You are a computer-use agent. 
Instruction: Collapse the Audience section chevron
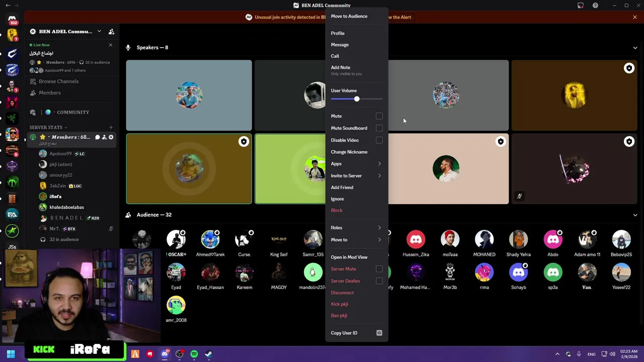coord(635,215)
